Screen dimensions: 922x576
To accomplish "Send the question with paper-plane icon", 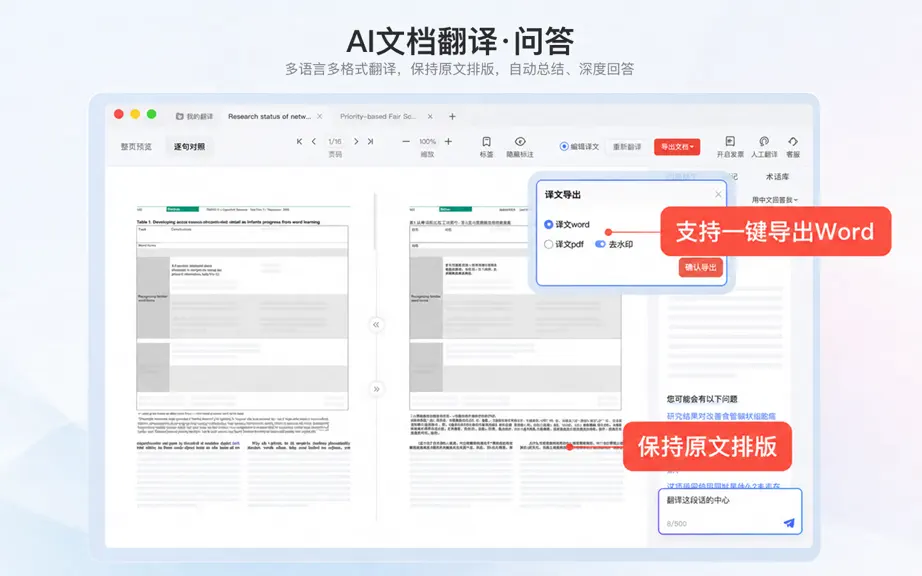I will (x=789, y=523).
